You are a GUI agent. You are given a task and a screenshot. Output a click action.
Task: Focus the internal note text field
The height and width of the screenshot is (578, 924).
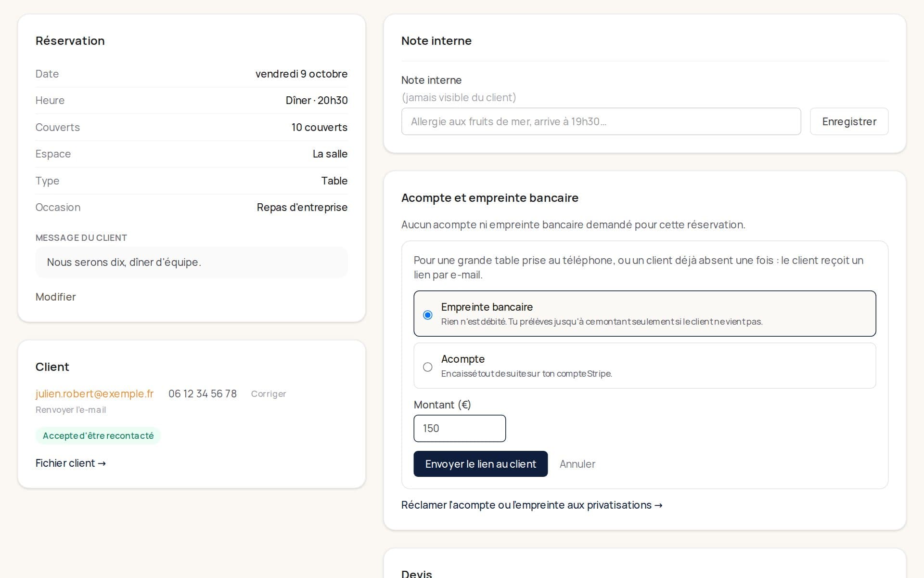click(x=601, y=121)
